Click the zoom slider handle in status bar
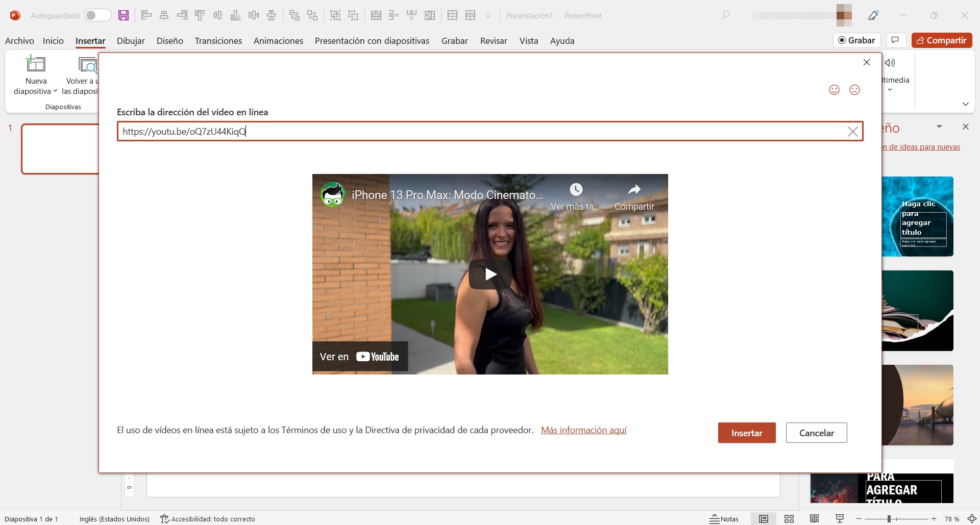 point(889,519)
